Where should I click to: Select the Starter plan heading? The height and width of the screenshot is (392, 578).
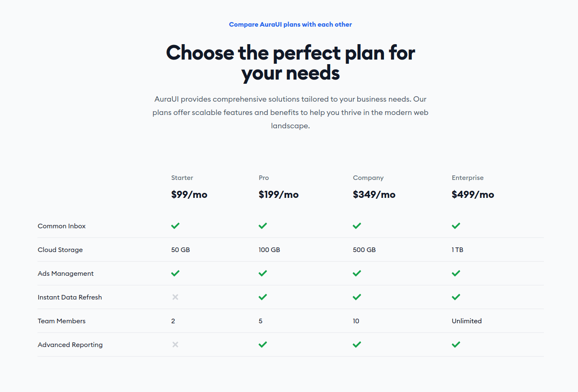(182, 178)
